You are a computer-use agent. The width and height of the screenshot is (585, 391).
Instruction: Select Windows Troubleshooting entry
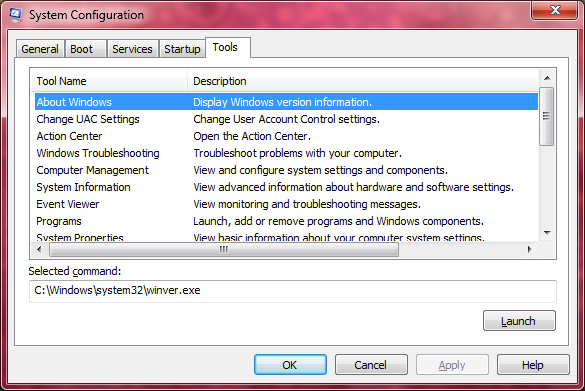pos(286,153)
